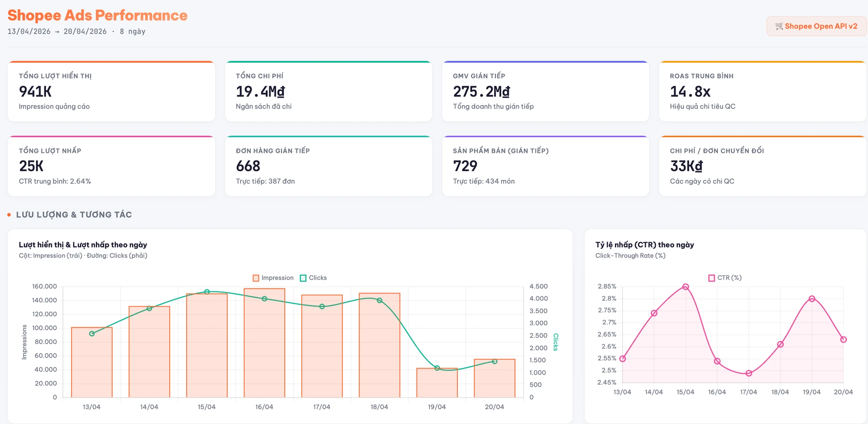Click the Clicks line point on 16/04
Viewport: 868px width, 424px height.
(x=264, y=299)
